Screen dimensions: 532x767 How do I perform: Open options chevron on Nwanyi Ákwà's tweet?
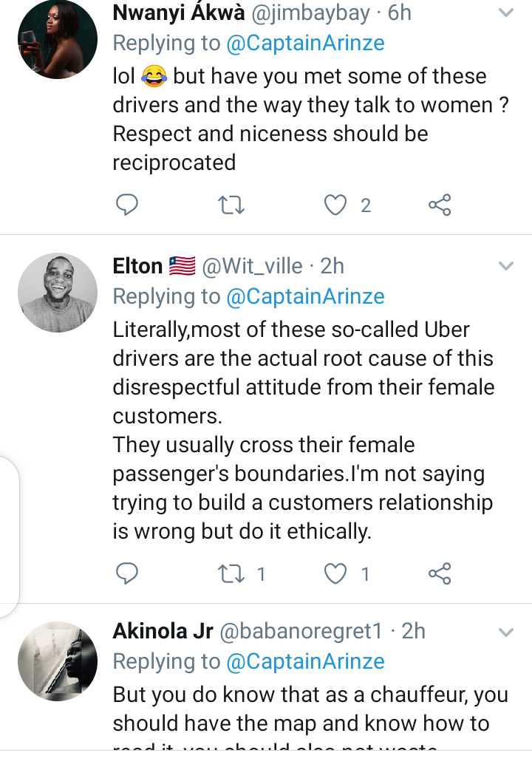[x=505, y=13]
